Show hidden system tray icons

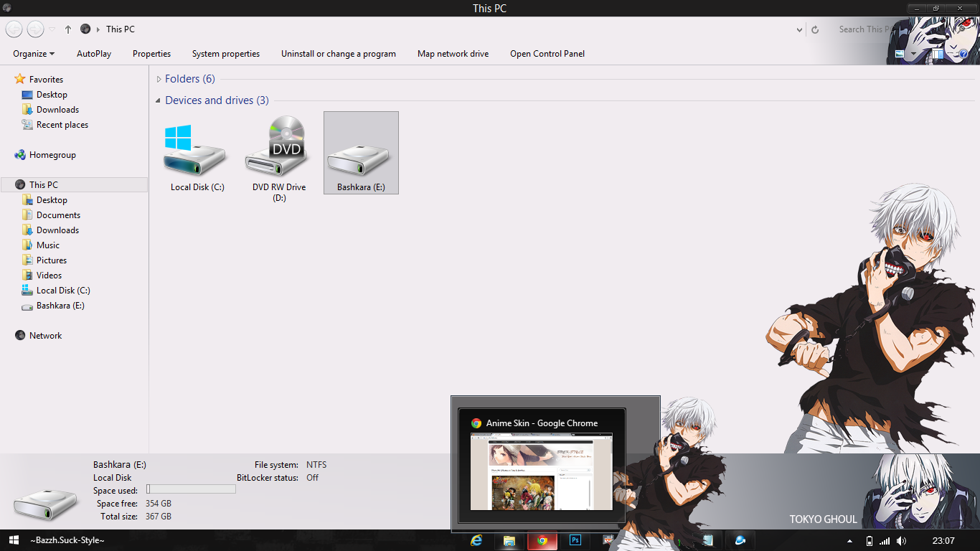(x=850, y=541)
